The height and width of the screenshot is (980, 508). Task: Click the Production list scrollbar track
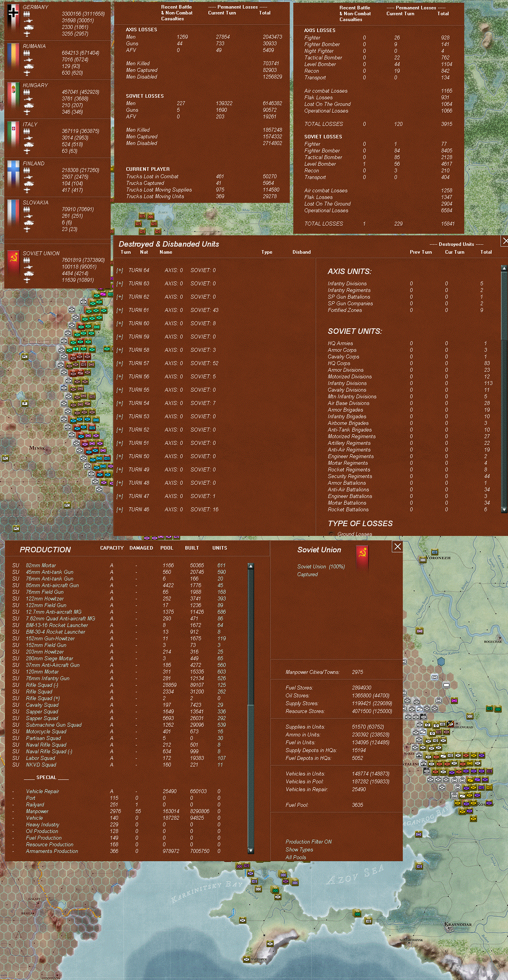251,708
